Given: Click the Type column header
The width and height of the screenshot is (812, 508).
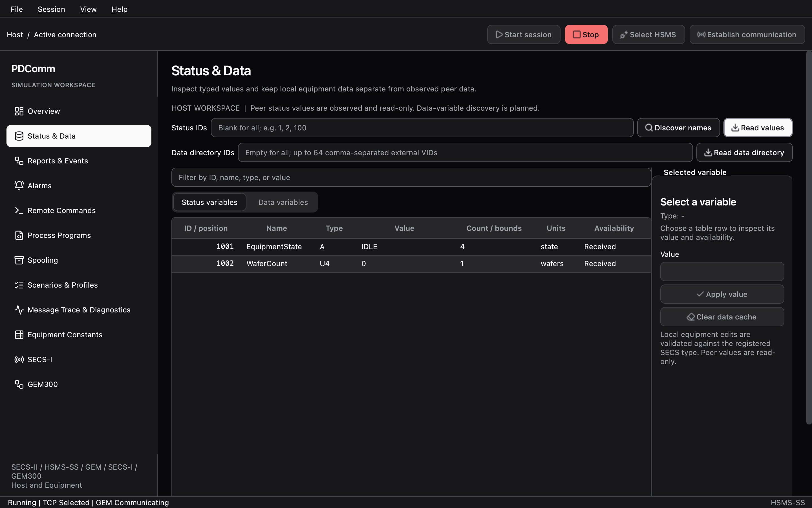Looking at the screenshot, I should click(x=334, y=229).
